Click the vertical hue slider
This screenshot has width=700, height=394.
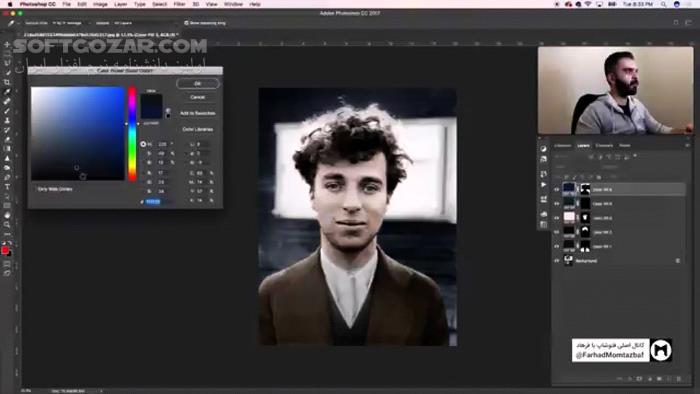pyautogui.click(x=132, y=133)
